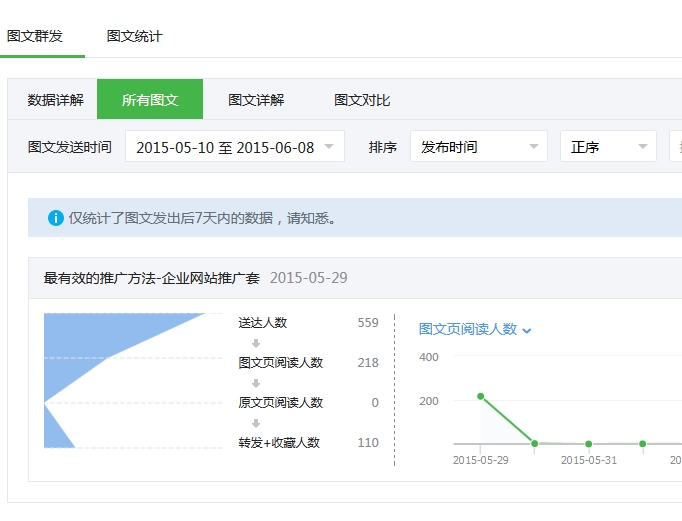Screen dimensions: 682x521
Task: Select the 所有图文 sub-tab
Action: (150, 100)
